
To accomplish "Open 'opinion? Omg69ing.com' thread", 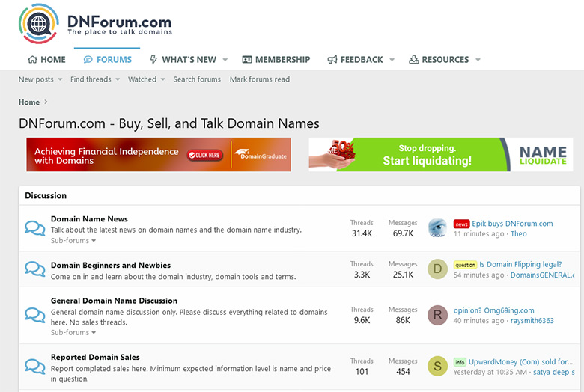I will tap(493, 310).
